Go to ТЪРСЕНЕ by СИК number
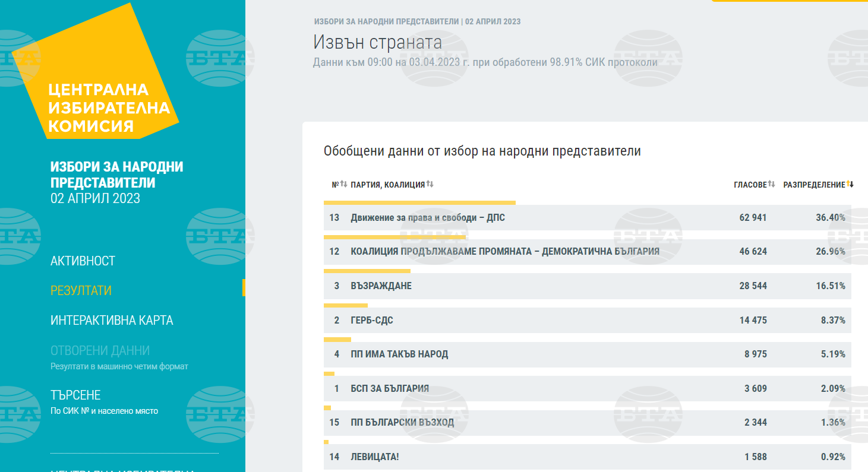Image resolution: width=868 pixels, height=472 pixels. (x=75, y=395)
